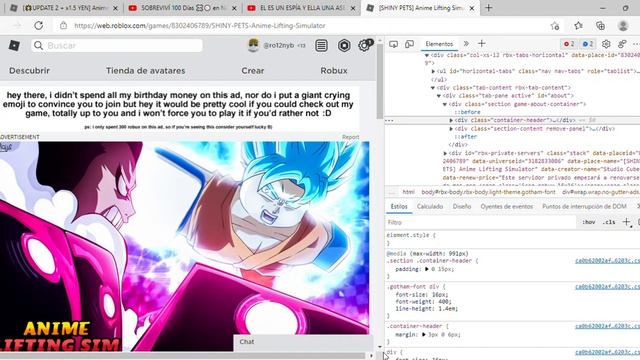Toggle the :hov element state panel
This screenshot has width=640, height=360.
point(588,222)
